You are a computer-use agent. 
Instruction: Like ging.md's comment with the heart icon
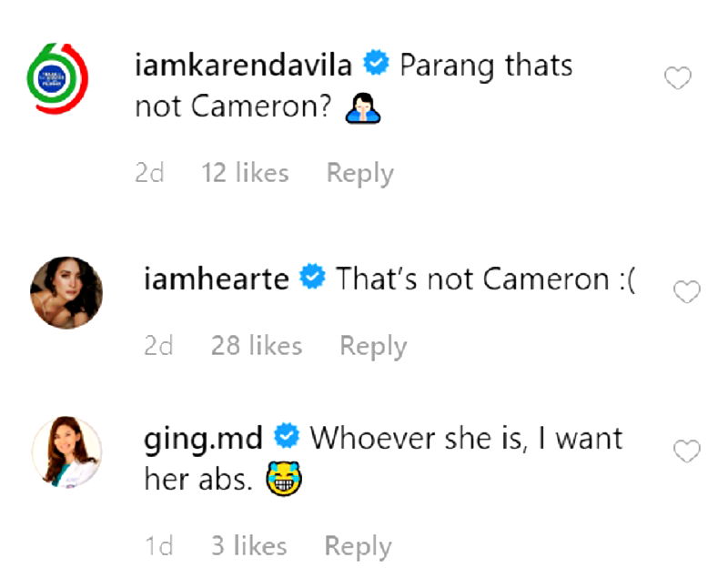click(x=687, y=451)
